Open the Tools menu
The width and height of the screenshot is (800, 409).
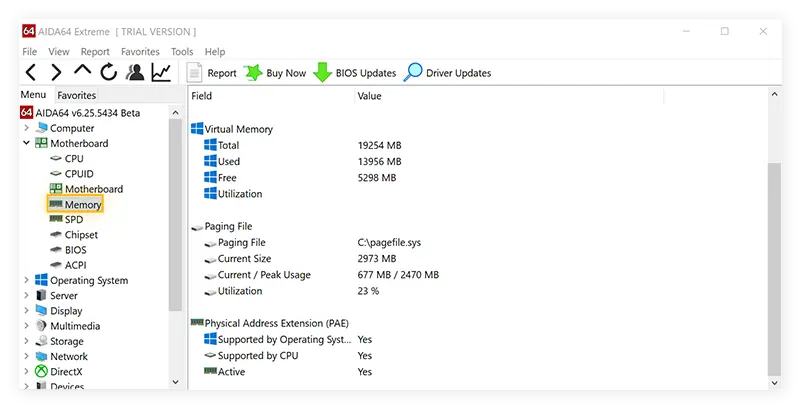182,52
